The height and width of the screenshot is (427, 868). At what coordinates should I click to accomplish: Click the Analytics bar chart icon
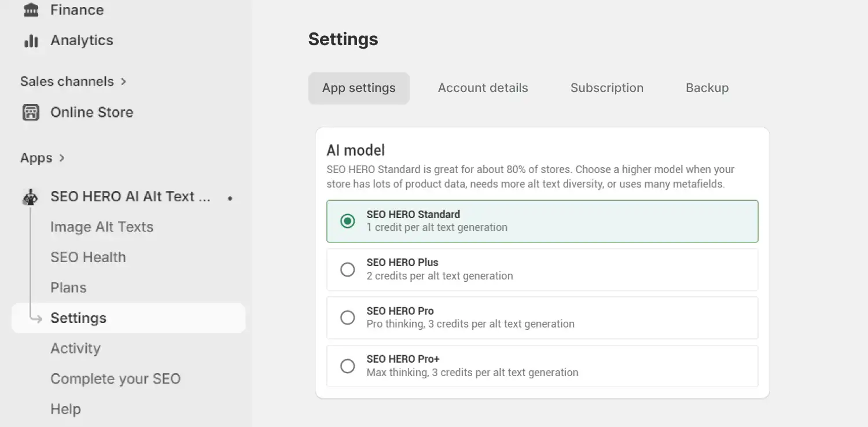(x=31, y=41)
